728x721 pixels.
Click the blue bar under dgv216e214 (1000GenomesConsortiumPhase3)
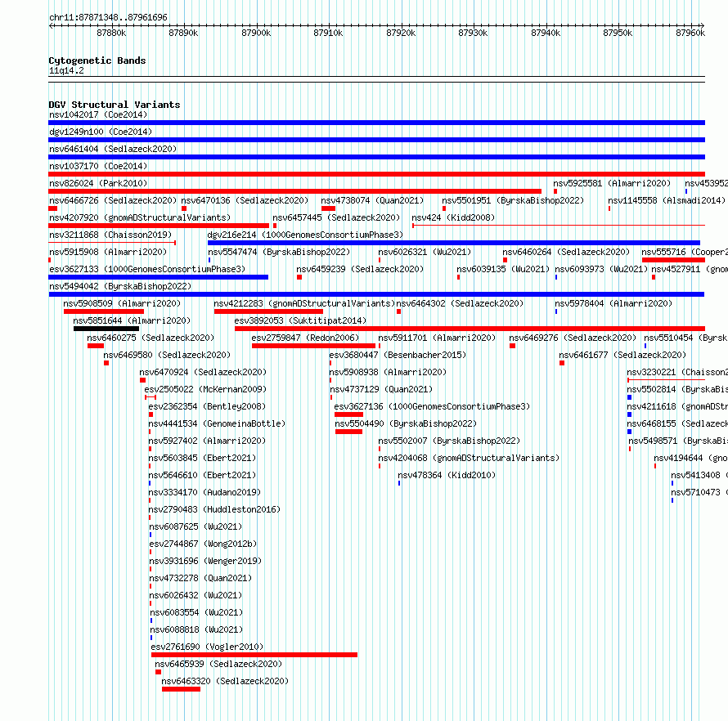pos(454,243)
